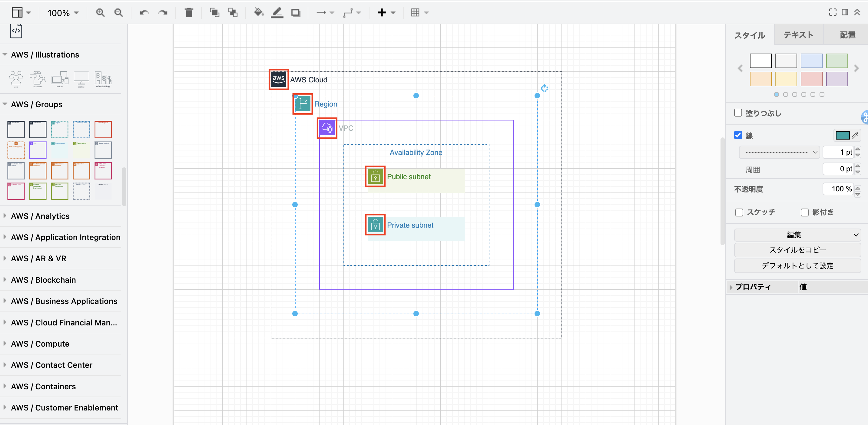Image resolution: width=868 pixels, height=425 pixels.
Task: Select the blue style swatch in the style panel
Action: point(811,61)
